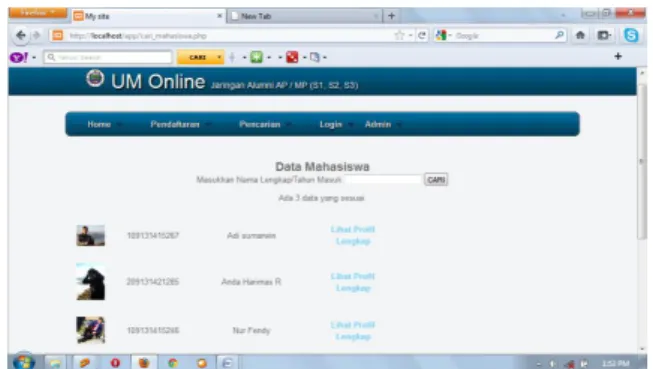This screenshot has width=653, height=369.
Task: Open the Pendaftaran menu
Action: (175, 124)
